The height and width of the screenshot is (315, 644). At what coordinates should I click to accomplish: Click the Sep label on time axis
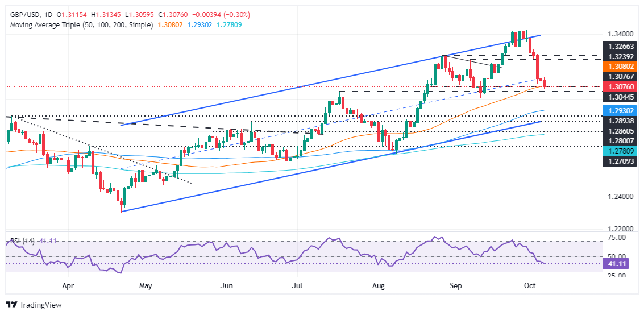click(456, 287)
